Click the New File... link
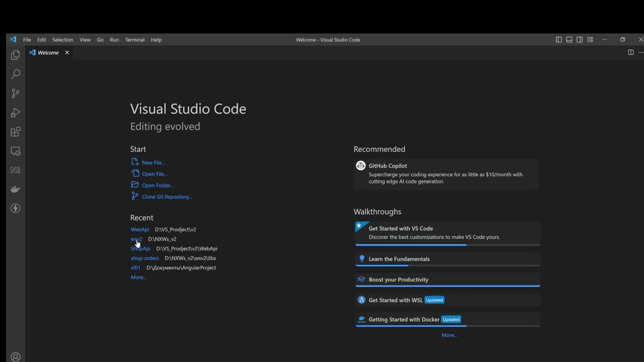The height and width of the screenshot is (362, 644). coord(153,162)
